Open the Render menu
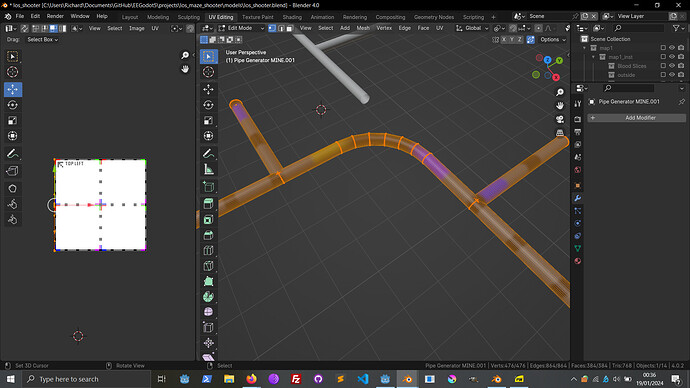 [x=55, y=16]
